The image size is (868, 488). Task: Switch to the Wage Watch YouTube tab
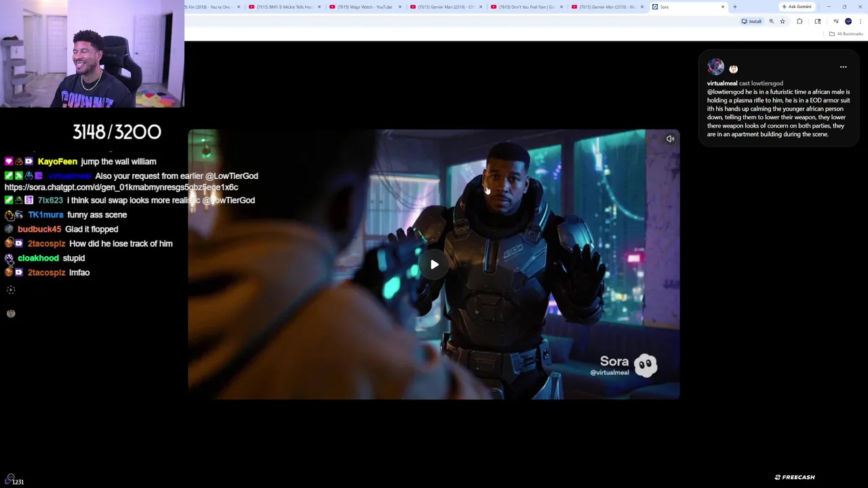(366, 7)
